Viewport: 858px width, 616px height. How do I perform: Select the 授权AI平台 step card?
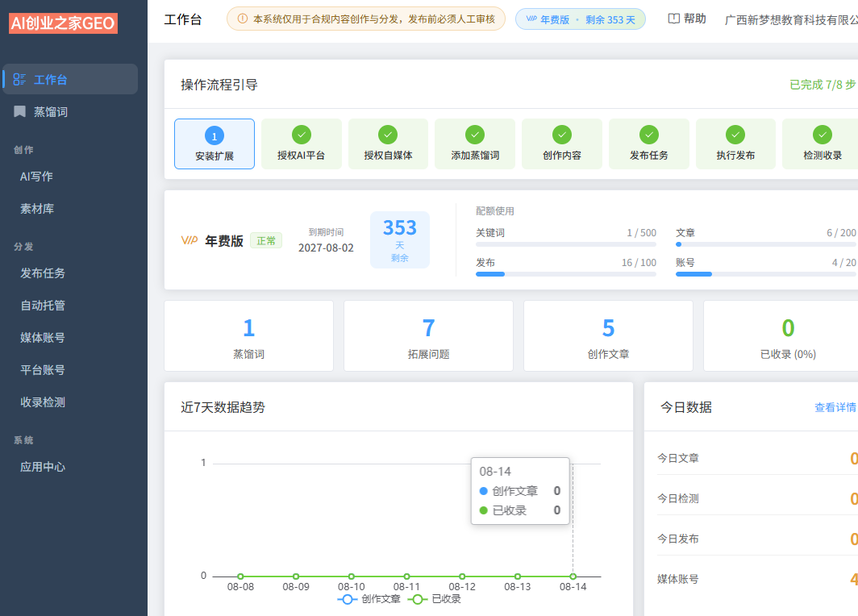pos(301,144)
